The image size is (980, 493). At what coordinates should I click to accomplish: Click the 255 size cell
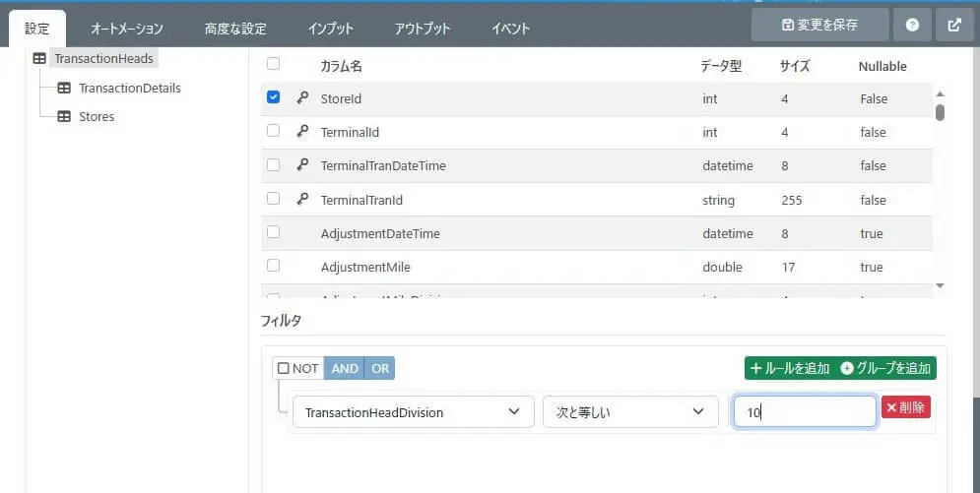pos(792,201)
